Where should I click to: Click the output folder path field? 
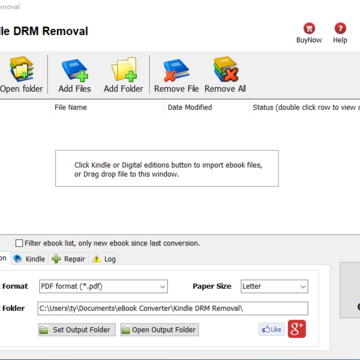(173, 308)
